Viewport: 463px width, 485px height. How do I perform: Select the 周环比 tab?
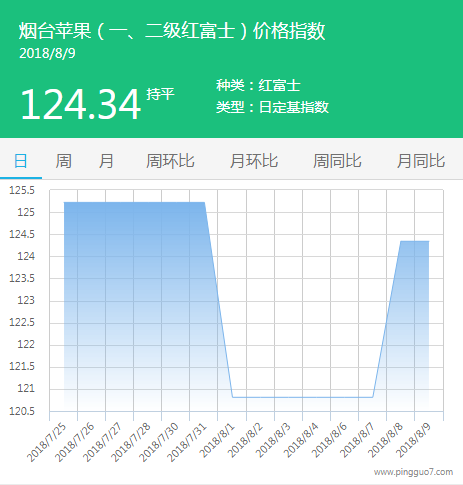pyautogui.click(x=170, y=161)
